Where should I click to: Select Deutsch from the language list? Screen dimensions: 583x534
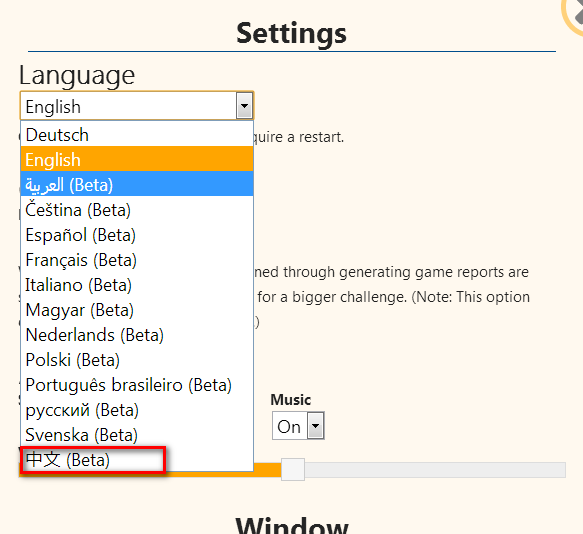click(x=137, y=134)
